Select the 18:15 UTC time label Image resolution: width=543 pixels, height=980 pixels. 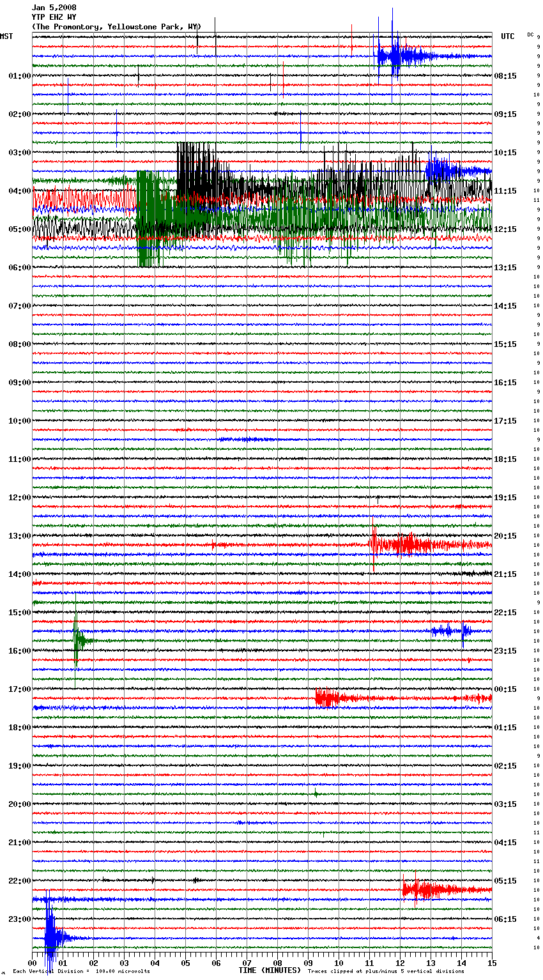(x=505, y=459)
